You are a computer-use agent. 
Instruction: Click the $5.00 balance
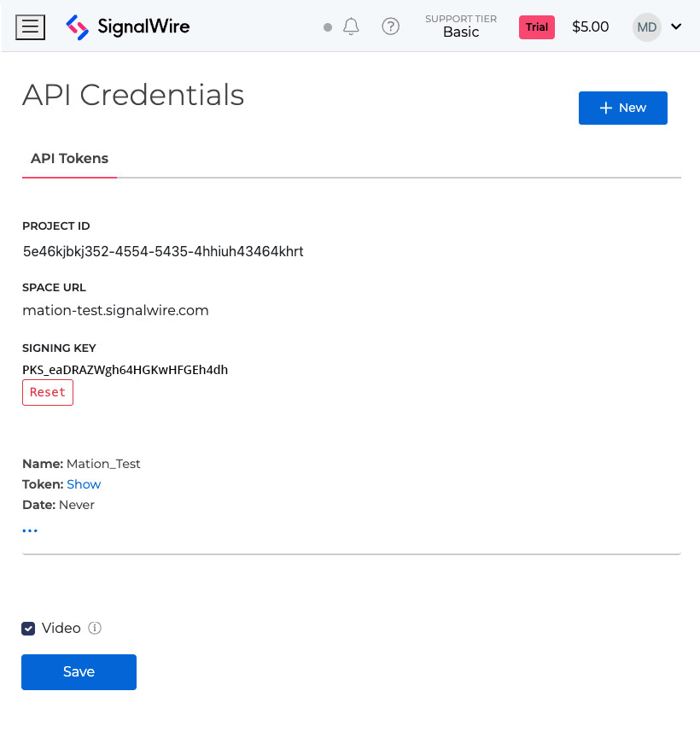click(591, 26)
